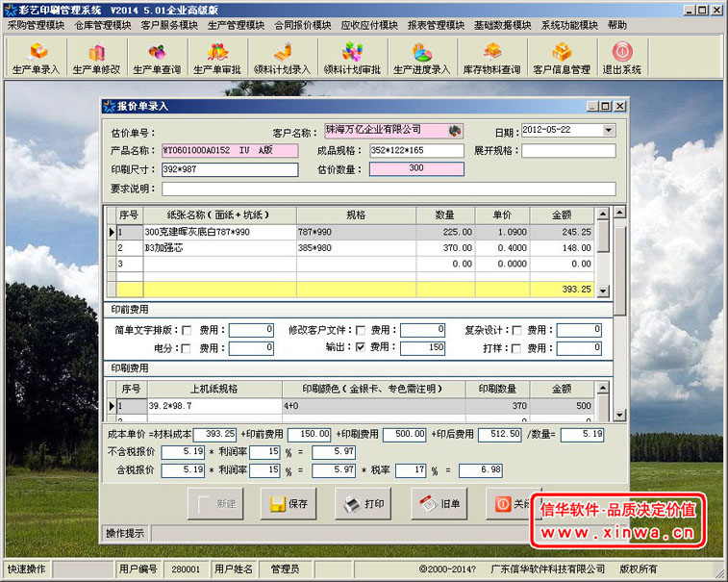This screenshot has width=728, height=582.
Task: Uncheck the 输出 checkbox
Action: coord(360,348)
